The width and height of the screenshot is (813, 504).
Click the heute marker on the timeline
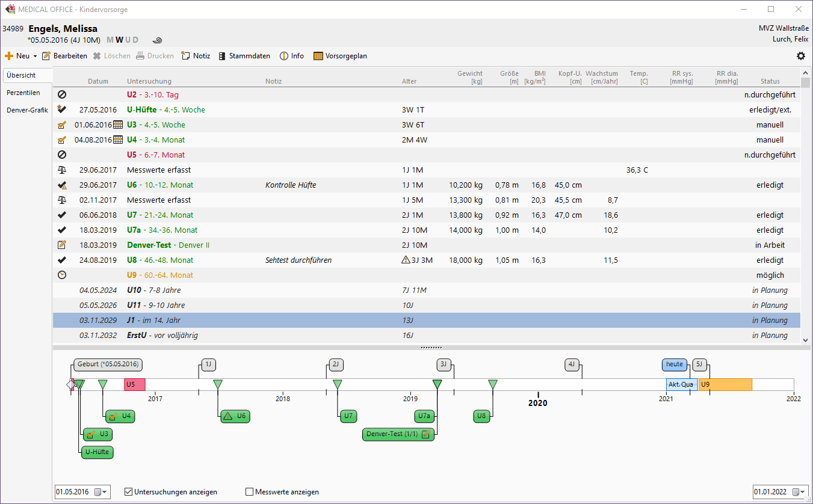pyautogui.click(x=675, y=364)
